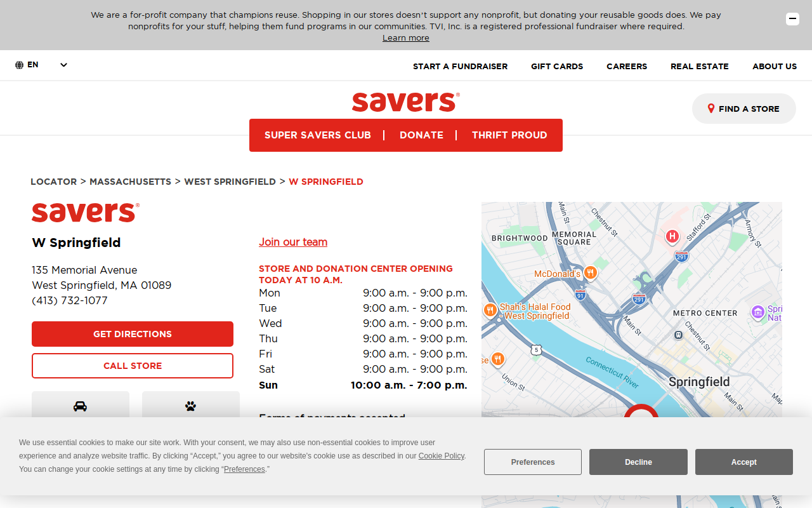This screenshot has width=812, height=508.
Task: Click the hospital marker on the map
Action: 672,237
